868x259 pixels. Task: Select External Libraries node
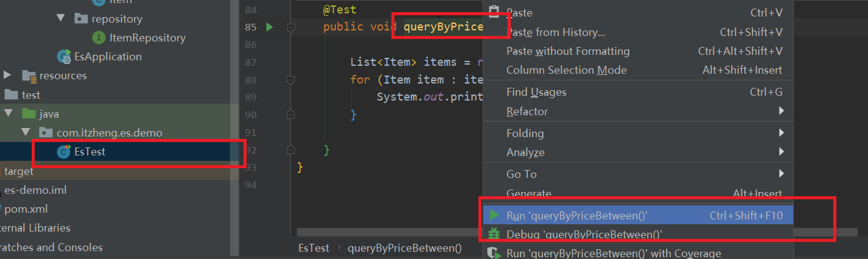(x=35, y=228)
